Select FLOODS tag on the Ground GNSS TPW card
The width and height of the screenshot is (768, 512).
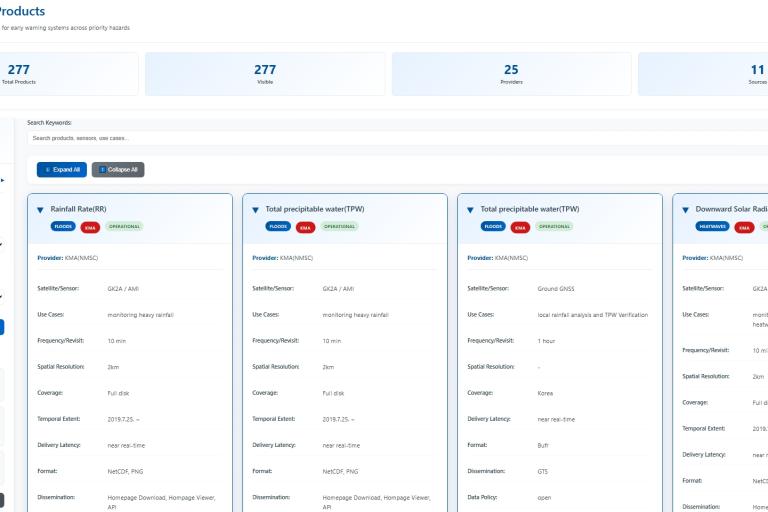(x=492, y=227)
